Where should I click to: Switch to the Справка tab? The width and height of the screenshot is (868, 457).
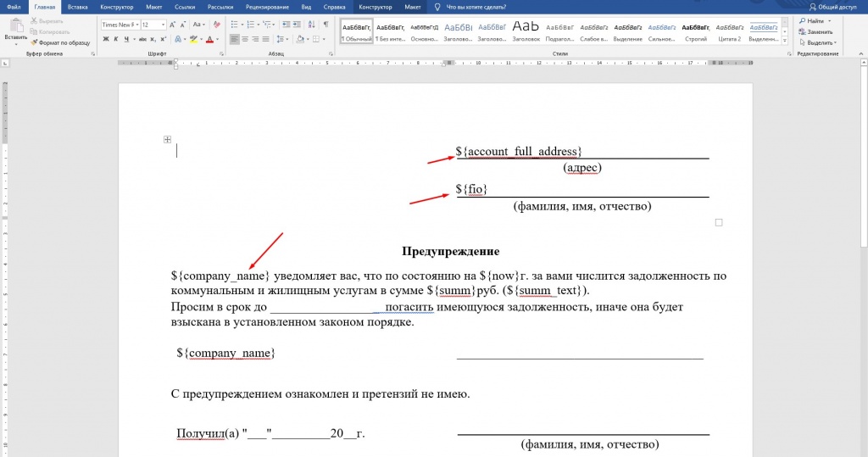[334, 7]
